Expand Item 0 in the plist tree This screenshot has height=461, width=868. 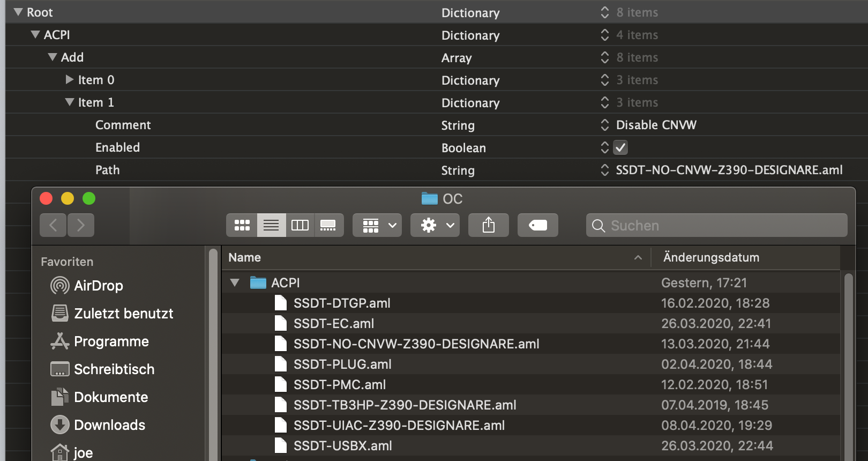(70, 80)
